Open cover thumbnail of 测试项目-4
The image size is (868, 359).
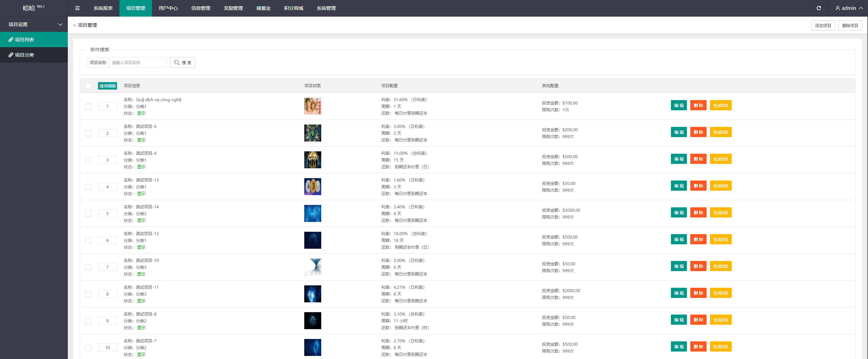point(313,160)
